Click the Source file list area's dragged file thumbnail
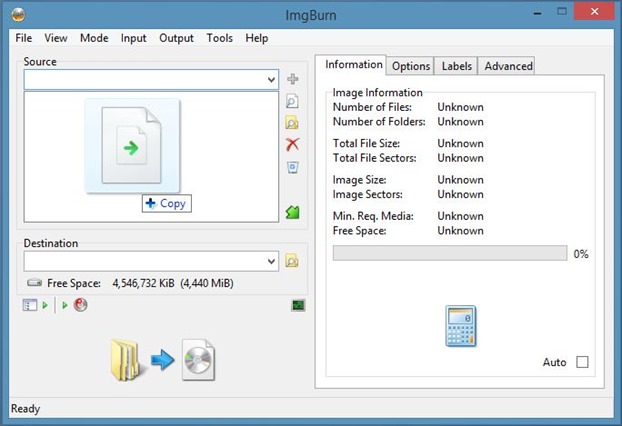Screen dimensions: 622x426 [132, 146]
